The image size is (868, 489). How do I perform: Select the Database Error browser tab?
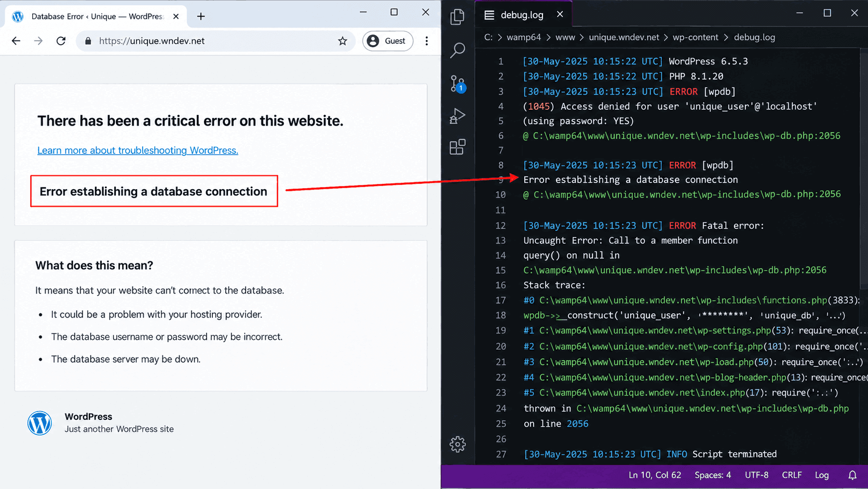coord(96,17)
